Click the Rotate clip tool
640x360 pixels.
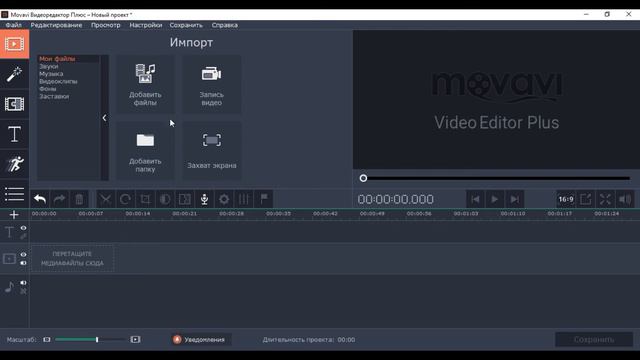click(x=125, y=199)
